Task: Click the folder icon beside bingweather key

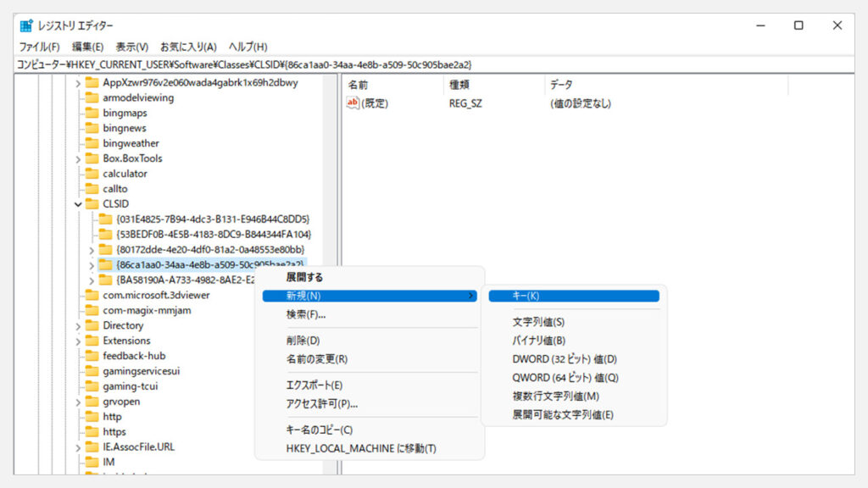Action: 92,143
